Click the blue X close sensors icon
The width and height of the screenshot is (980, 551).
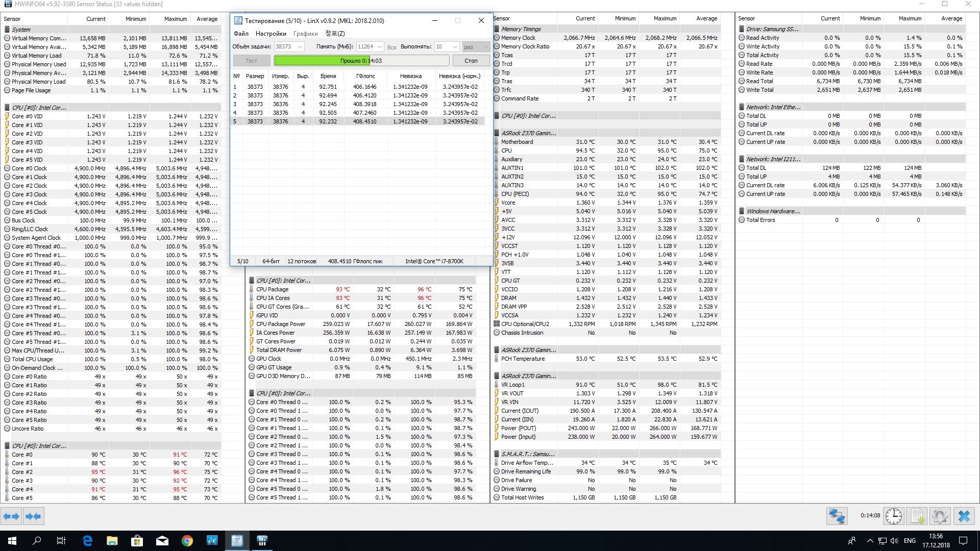tap(964, 516)
